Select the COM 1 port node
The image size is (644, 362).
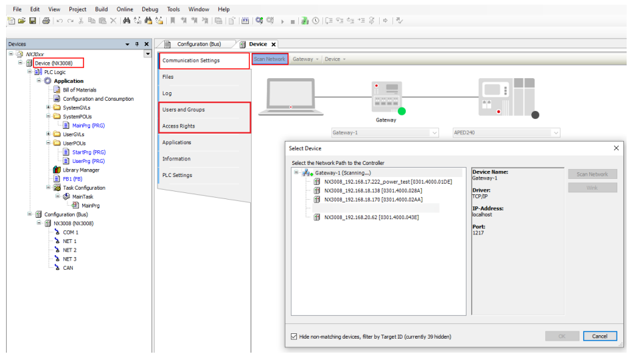(70, 232)
